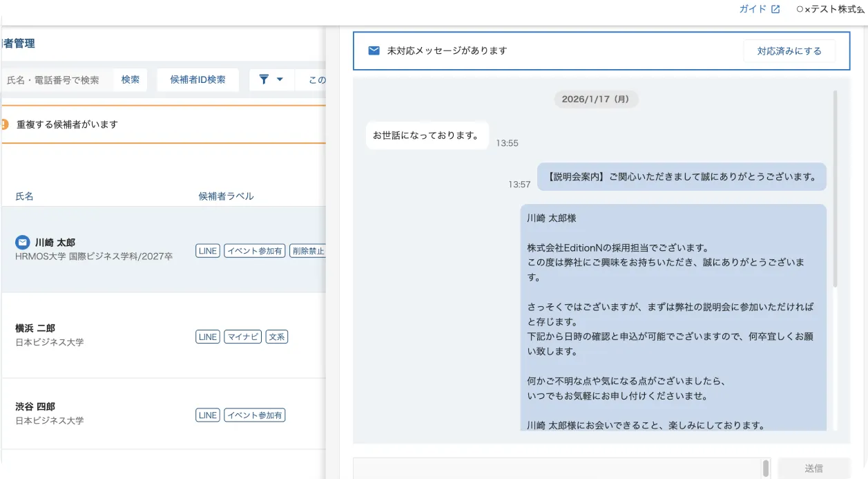Click the 【説明会案内】 message bubble
868x479 pixels.
pyautogui.click(x=682, y=176)
